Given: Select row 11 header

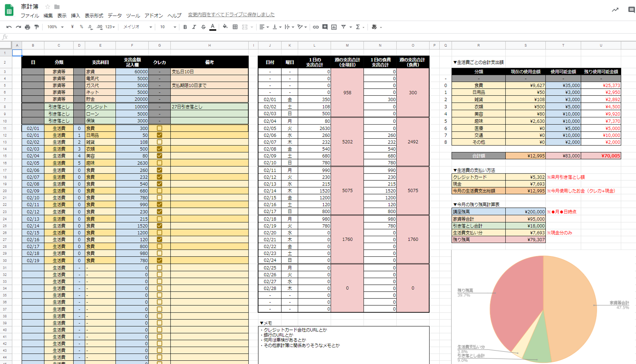Looking at the screenshot, I should [x=5, y=128].
